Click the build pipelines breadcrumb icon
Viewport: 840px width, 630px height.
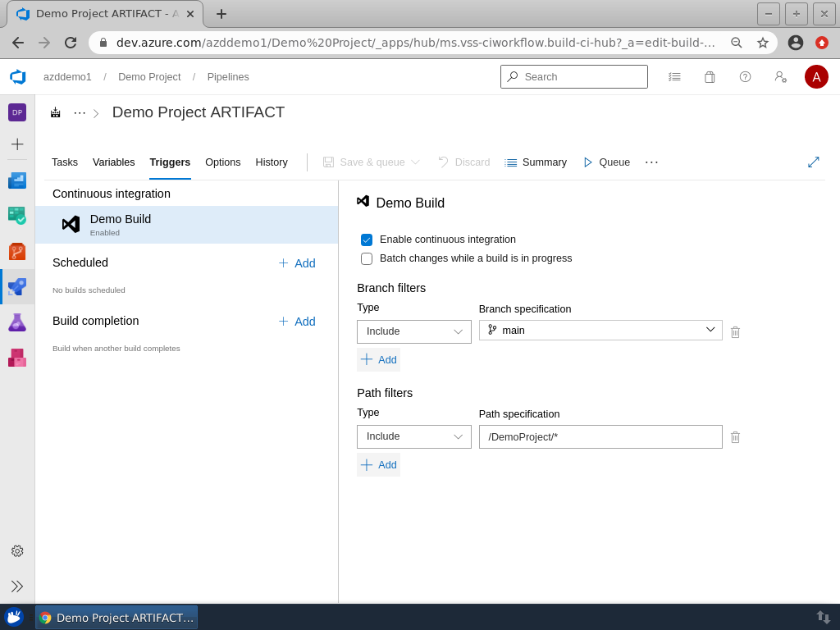(55, 112)
